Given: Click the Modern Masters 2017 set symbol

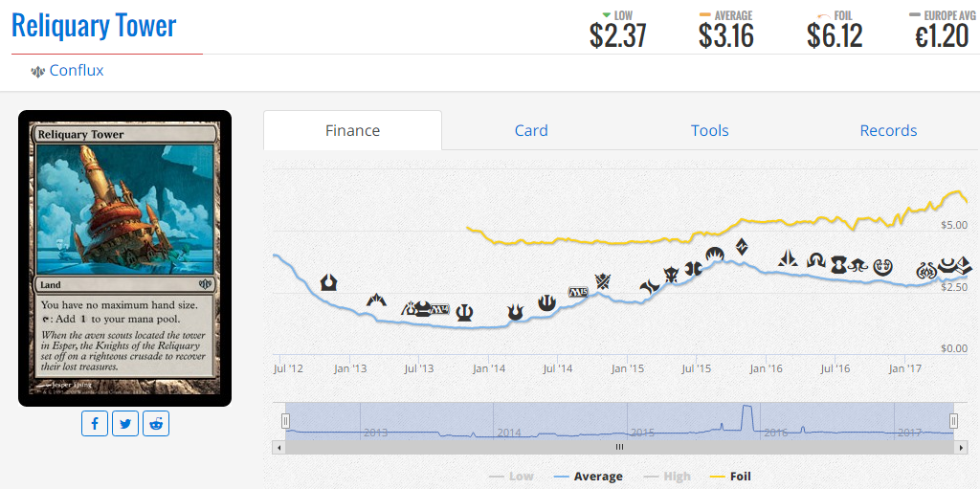Looking at the screenshot, I should 948,266.
